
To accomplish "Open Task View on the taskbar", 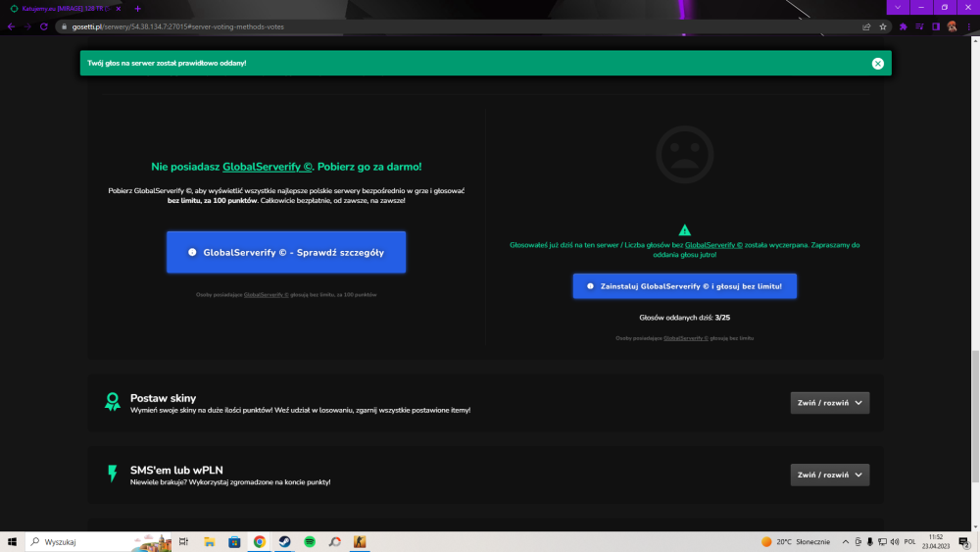I will (184, 541).
